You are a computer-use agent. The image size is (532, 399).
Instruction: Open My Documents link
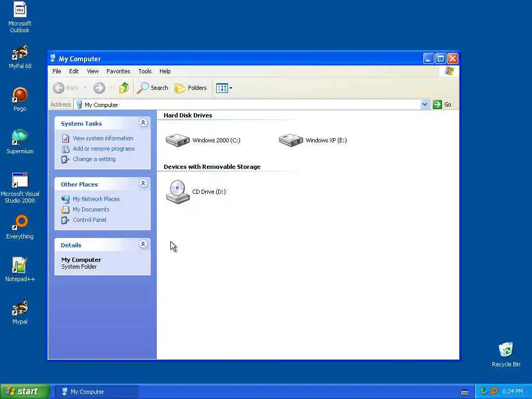point(91,209)
